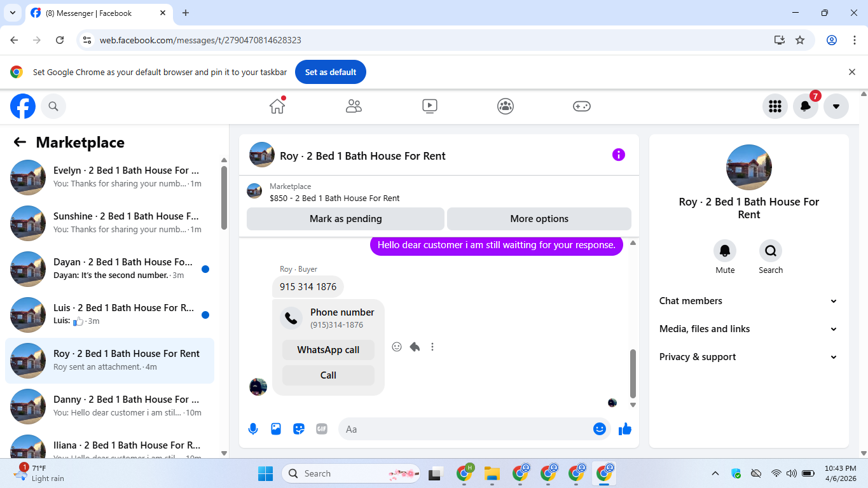The image size is (868, 488).
Task: Expand the Chat members section
Action: [748, 301]
